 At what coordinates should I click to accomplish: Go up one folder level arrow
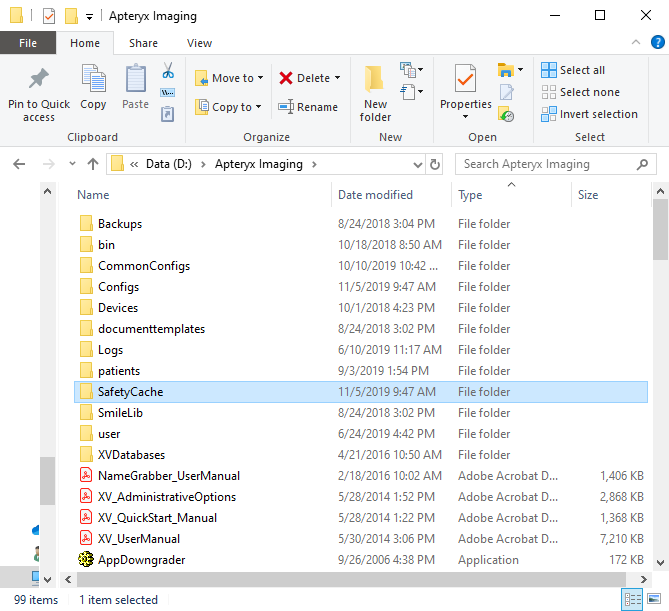[93, 164]
